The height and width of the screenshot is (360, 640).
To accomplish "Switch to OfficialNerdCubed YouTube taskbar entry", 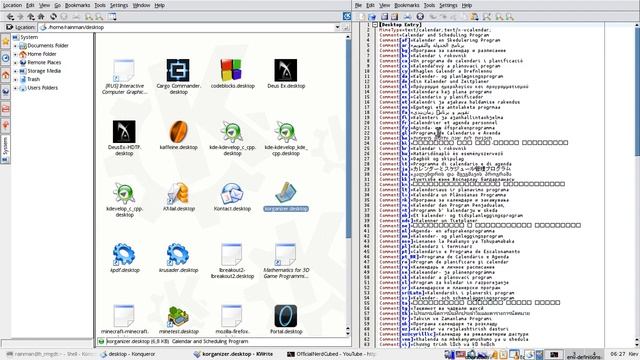I will (331, 354).
